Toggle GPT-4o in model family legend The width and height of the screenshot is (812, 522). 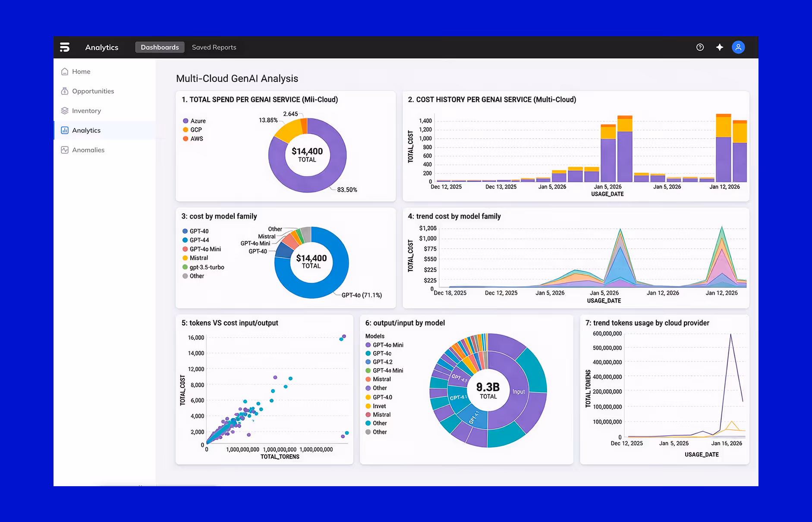[196, 231]
